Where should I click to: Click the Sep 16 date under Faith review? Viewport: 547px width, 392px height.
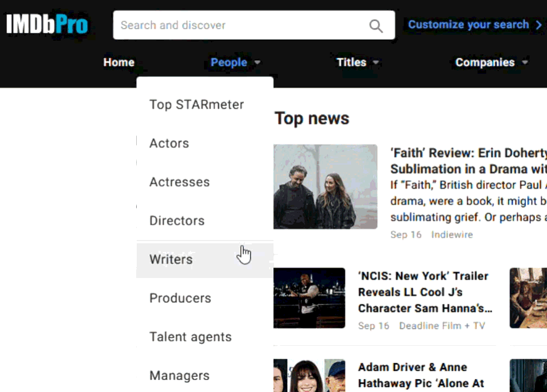[x=406, y=235]
